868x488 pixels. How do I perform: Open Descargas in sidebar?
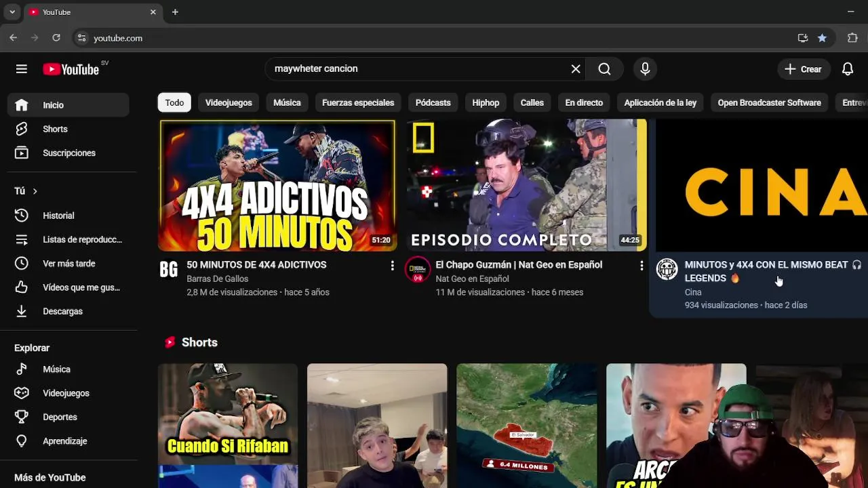[68, 311]
